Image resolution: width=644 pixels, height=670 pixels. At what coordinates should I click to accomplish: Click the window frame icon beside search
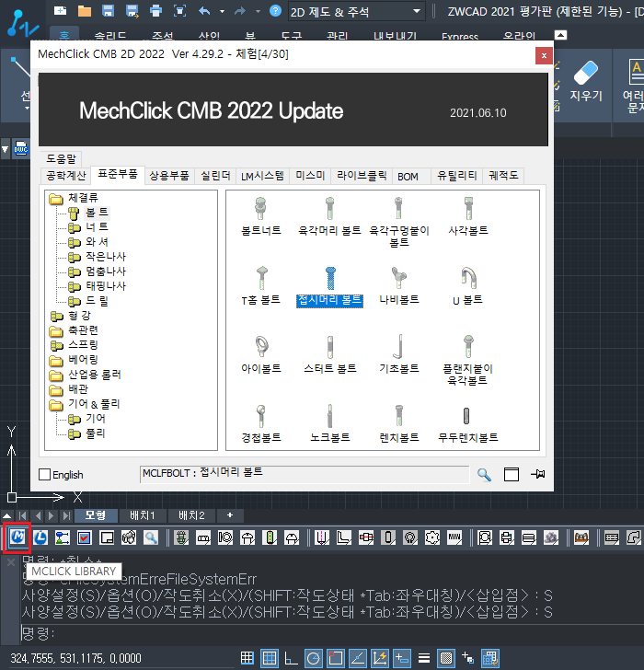512,474
